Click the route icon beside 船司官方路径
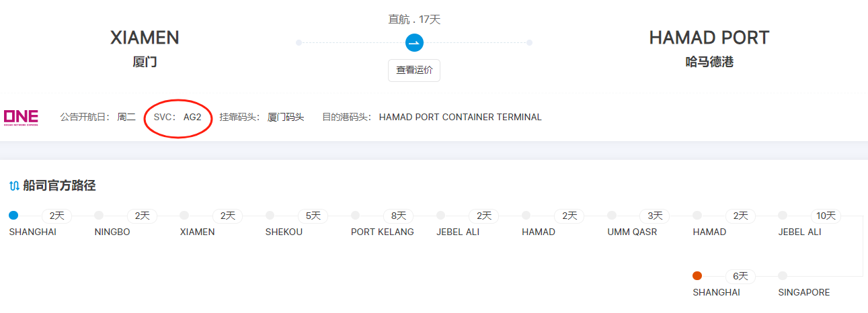 pyautogui.click(x=14, y=186)
